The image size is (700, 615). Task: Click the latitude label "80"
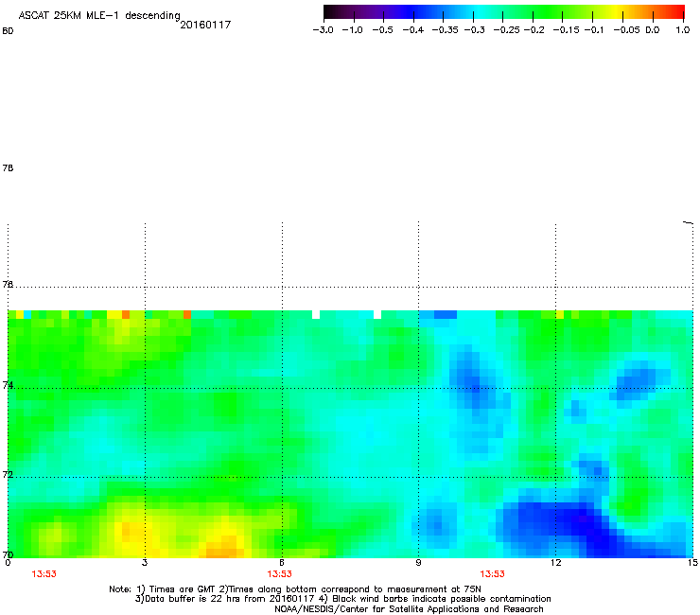[x=8, y=31]
